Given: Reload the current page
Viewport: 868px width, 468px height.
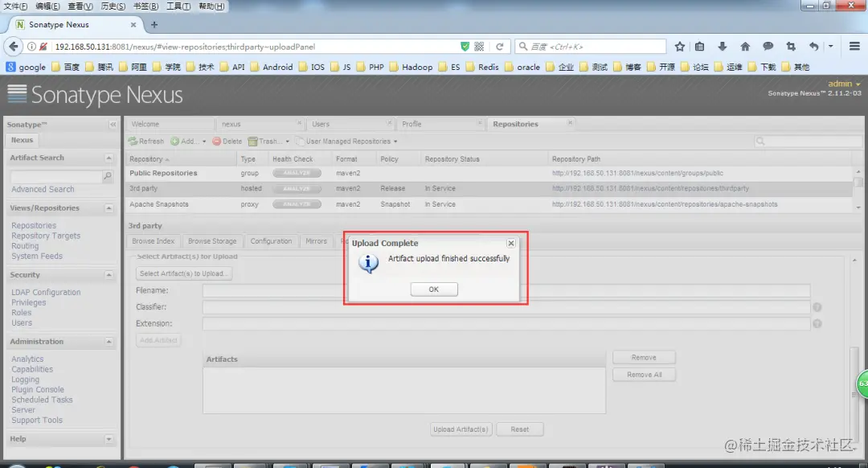Looking at the screenshot, I should click(x=499, y=47).
